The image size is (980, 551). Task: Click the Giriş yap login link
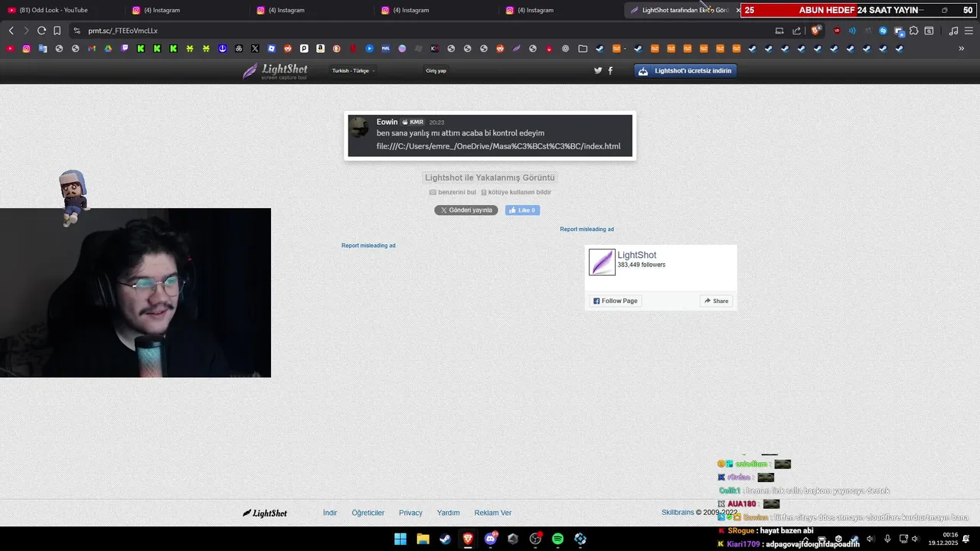click(x=436, y=70)
